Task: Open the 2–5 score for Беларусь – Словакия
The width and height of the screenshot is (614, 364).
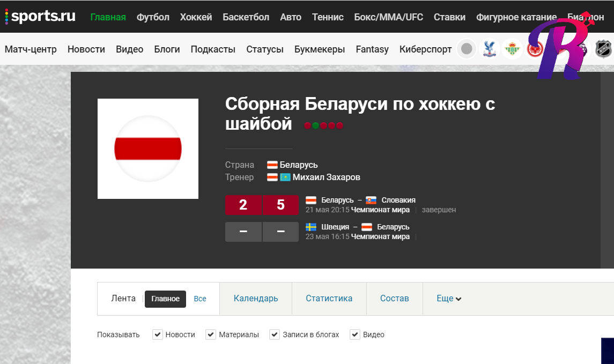Action: (262, 205)
